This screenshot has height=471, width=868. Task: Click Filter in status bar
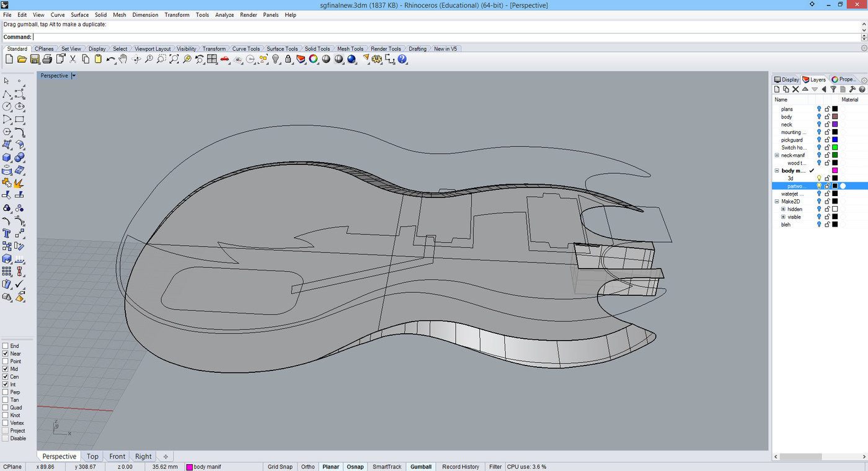pos(495,467)
